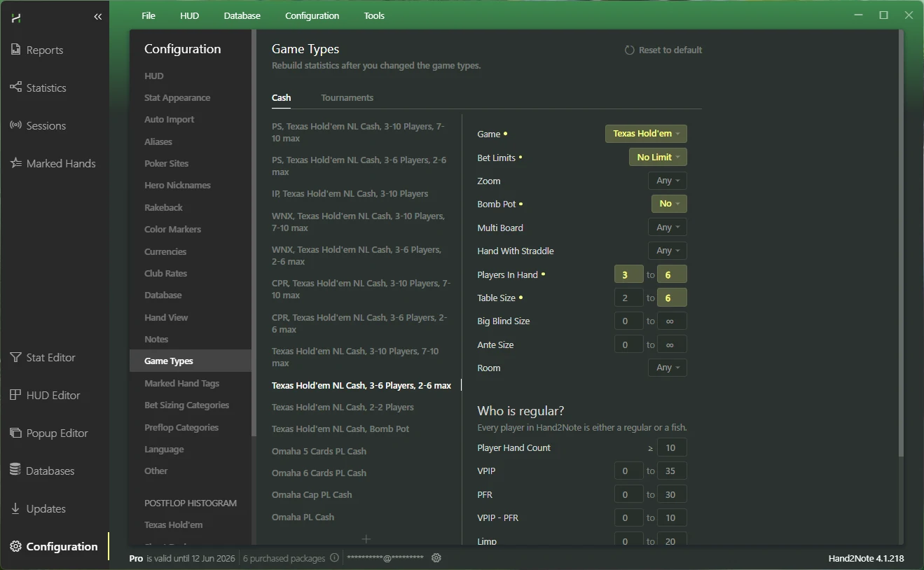Click Table Size maximum field
The width and height of the screenshot is (924, 570).
tap(672, 298)
